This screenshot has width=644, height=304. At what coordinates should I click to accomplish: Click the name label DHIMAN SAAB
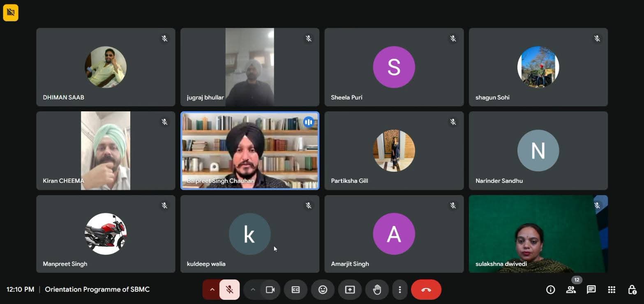pyautogui.click(x=63, y=97)
